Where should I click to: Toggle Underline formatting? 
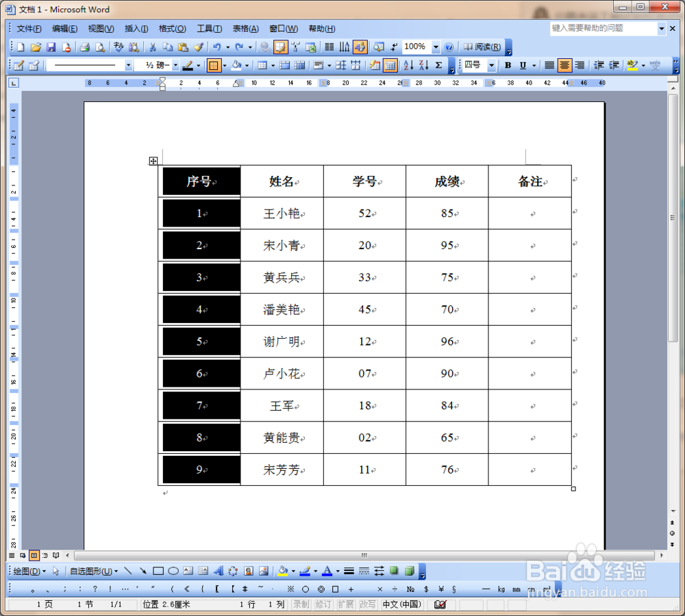pyautogui.click(x=523, y=65)
